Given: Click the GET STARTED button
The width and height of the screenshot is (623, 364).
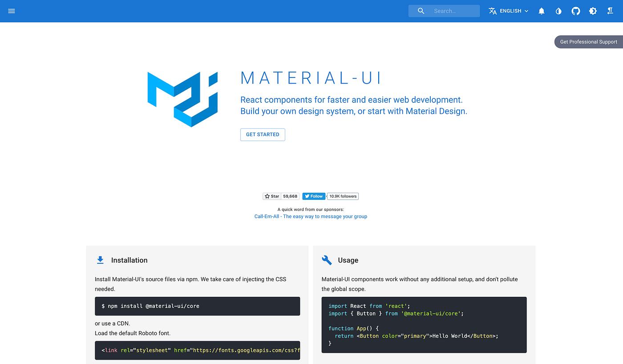Looking at the screenshot, I should 263,134.
